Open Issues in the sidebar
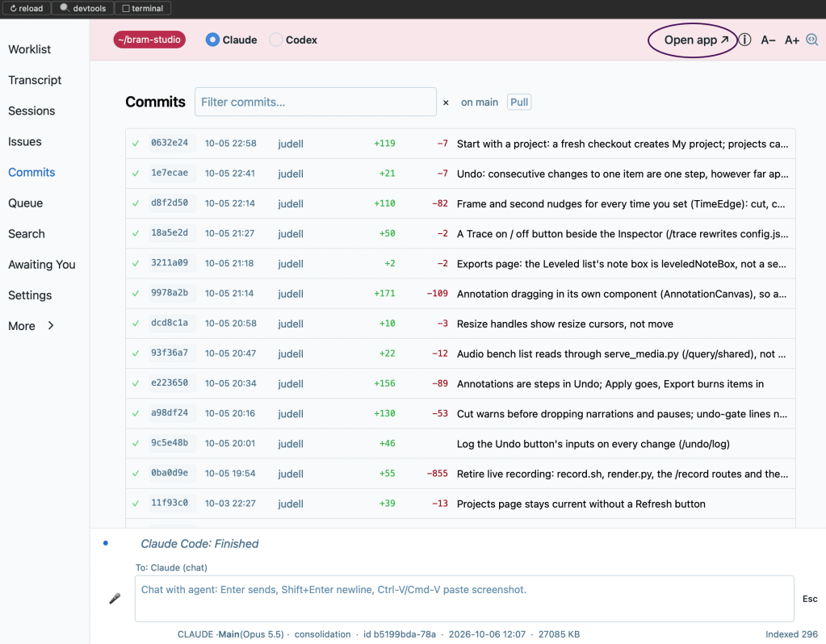 [x=25, y=142]
